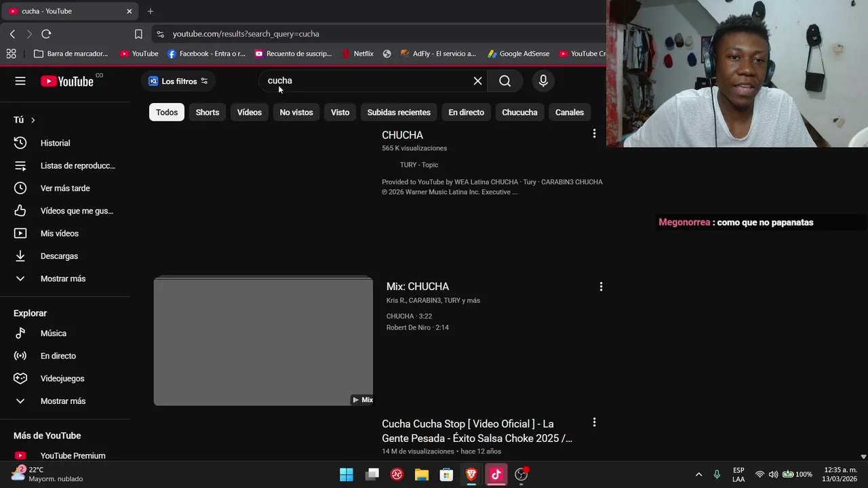The image size is (868, 488).
Task: Open the weather widget 22°C
Action: pos(46,474)
